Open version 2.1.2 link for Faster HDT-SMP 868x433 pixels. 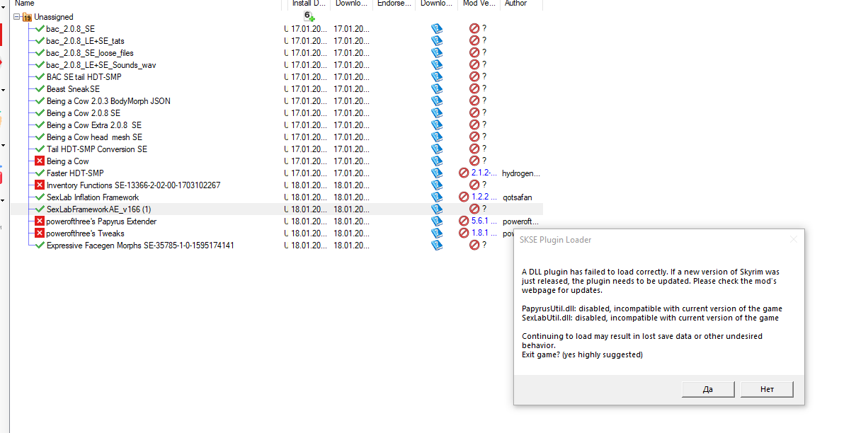(x=484, y=173)
